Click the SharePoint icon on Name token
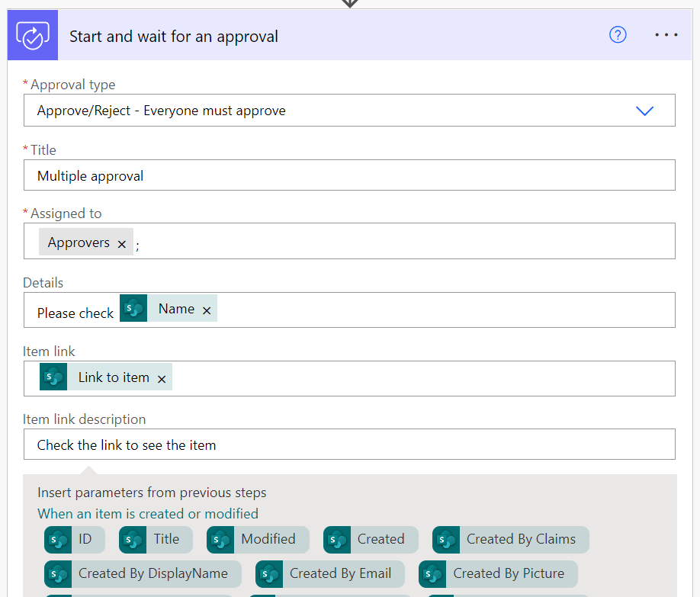The image size is (700, 597). 133,308
